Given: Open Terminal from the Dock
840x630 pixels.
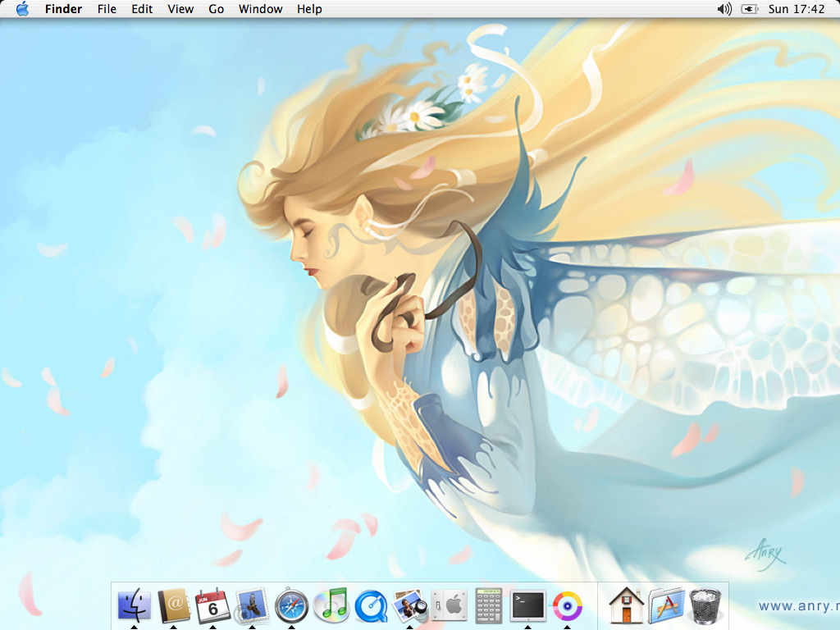Looking at the screenshot, I should pyautogui.click(x=527, y=605).
